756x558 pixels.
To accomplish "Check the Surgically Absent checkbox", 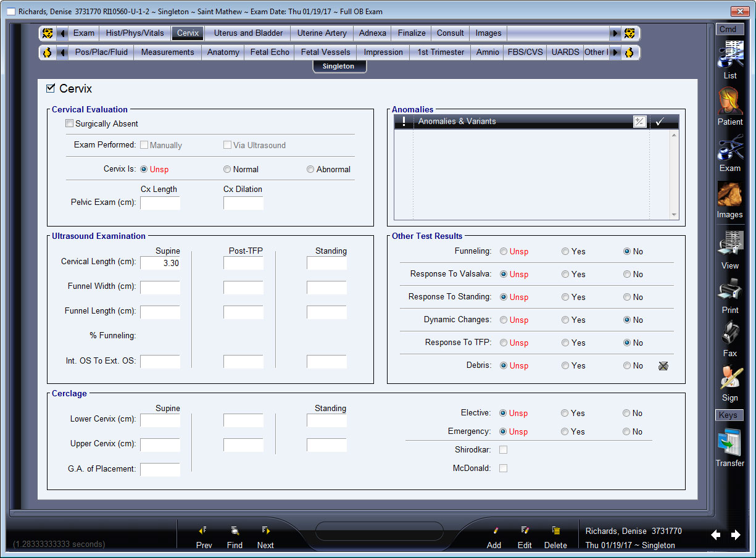I will click(x=70, y=123).
